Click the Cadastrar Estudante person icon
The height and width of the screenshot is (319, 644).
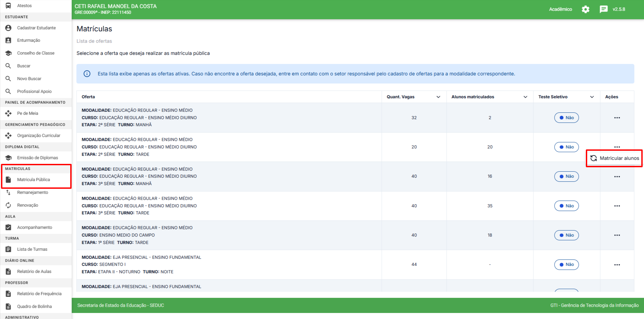tap(8, 28)
